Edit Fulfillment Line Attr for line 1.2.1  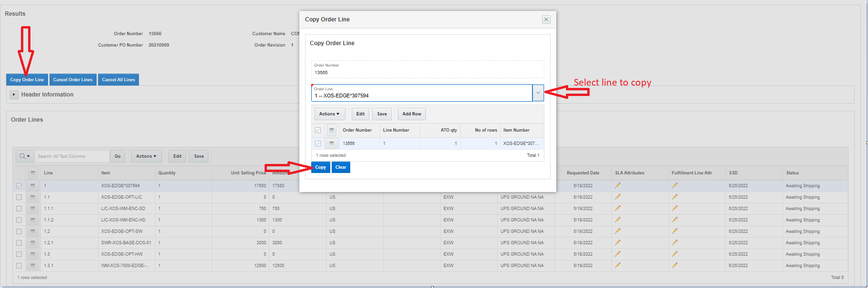(x=674, y=243)
